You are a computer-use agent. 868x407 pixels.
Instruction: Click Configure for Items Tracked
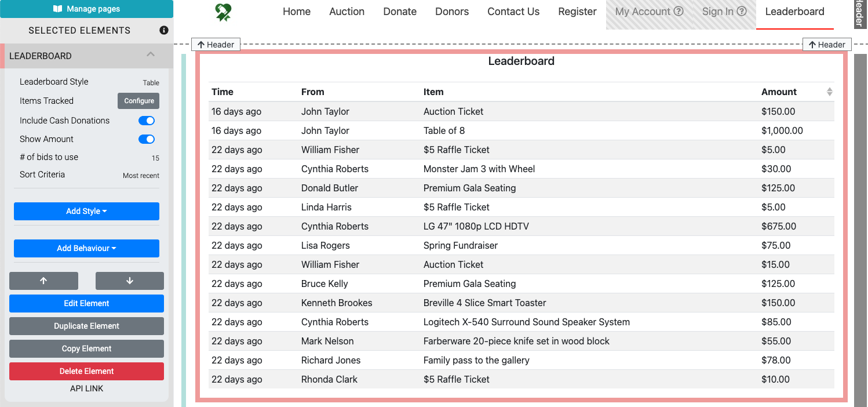coord(138,101)
